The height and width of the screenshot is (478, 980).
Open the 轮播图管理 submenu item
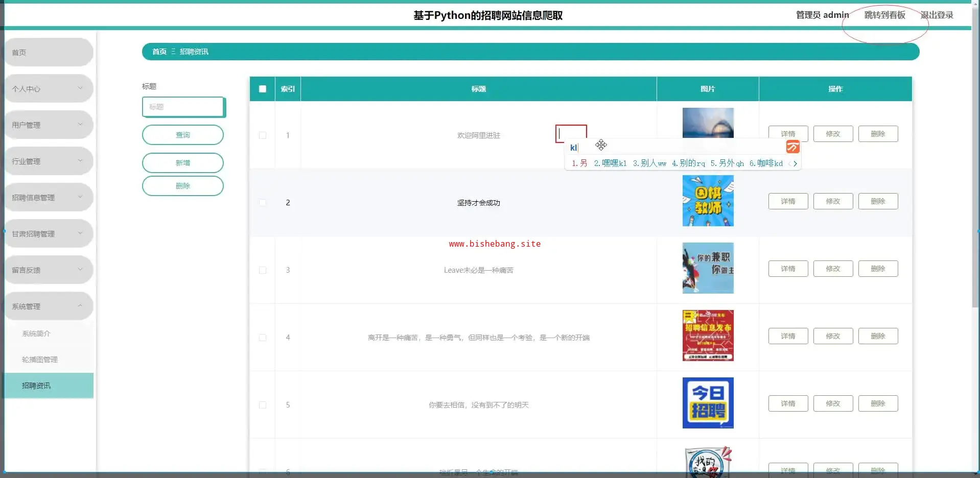[49, 360]
